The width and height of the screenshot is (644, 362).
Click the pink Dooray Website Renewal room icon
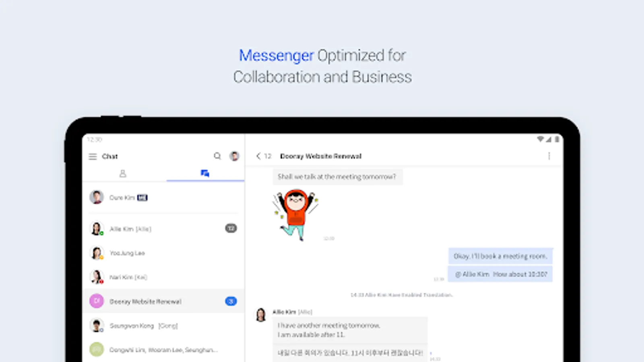click(97, 301)
